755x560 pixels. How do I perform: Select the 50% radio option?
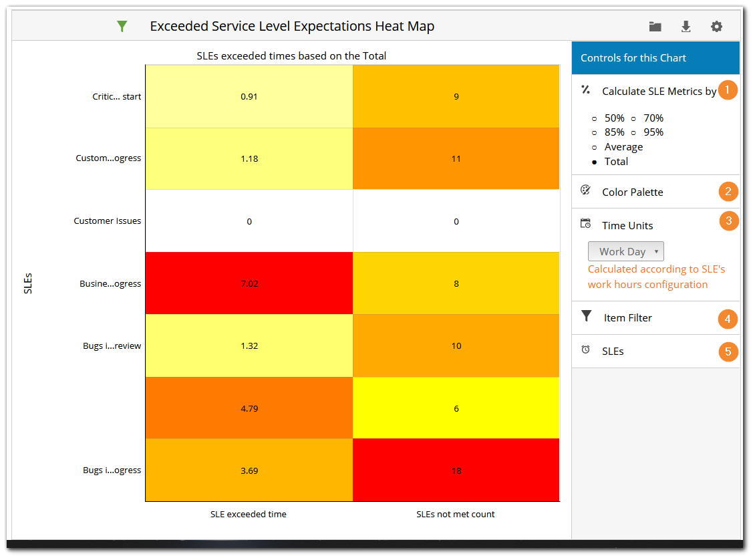[595, 118]
